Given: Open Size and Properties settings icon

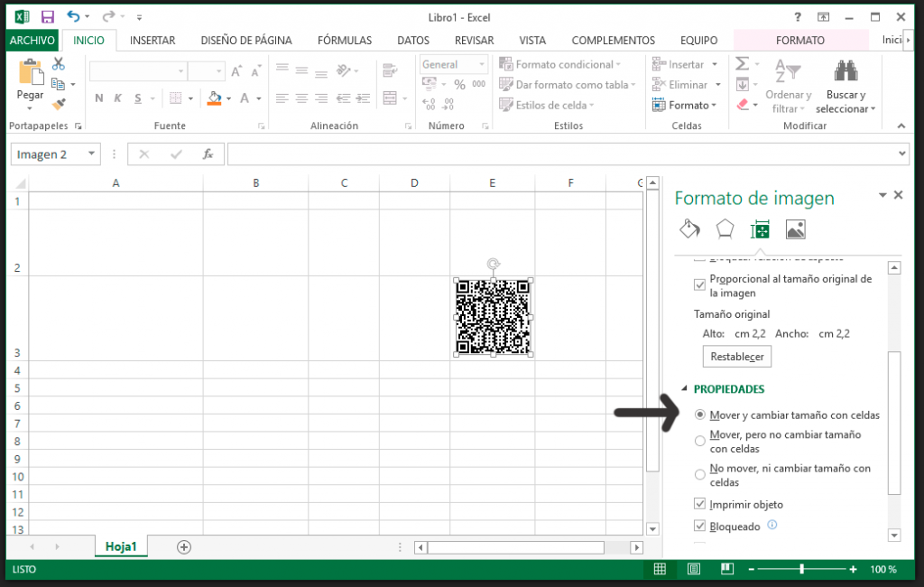Looking at the screenshot, I should [760, 228].
